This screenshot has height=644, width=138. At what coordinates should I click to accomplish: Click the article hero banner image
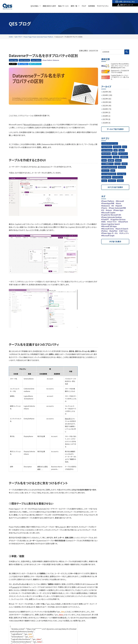(53, 86)
